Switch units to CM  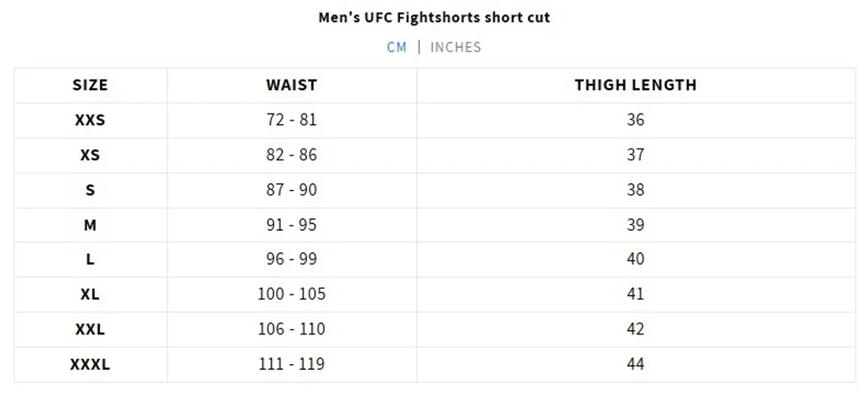tap(397, 48)
